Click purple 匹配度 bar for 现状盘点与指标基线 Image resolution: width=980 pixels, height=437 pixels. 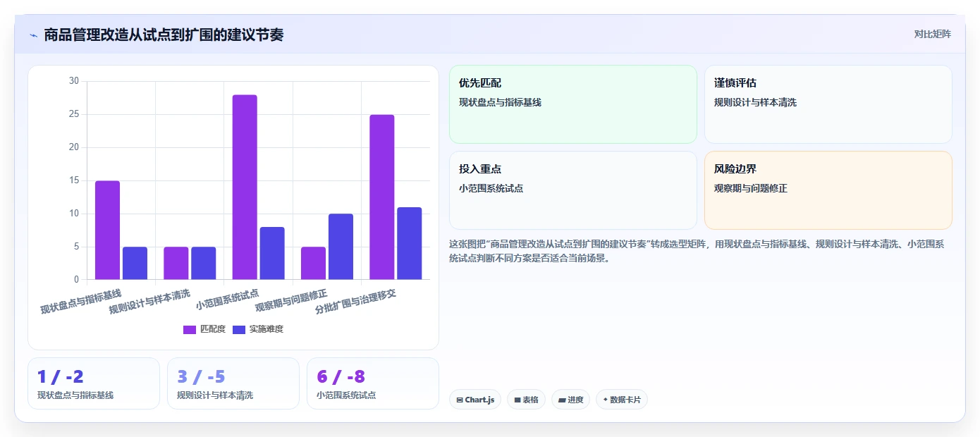(x=108, y=230)
